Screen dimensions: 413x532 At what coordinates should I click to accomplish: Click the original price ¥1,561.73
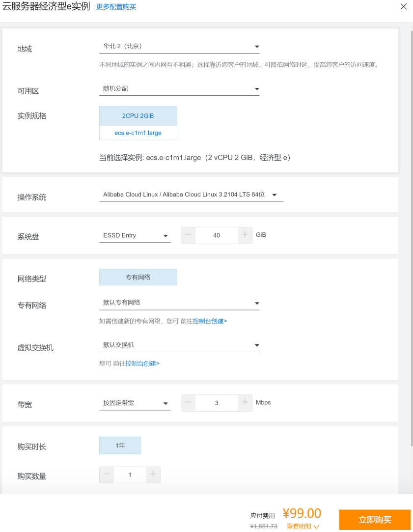coord(263,526)
